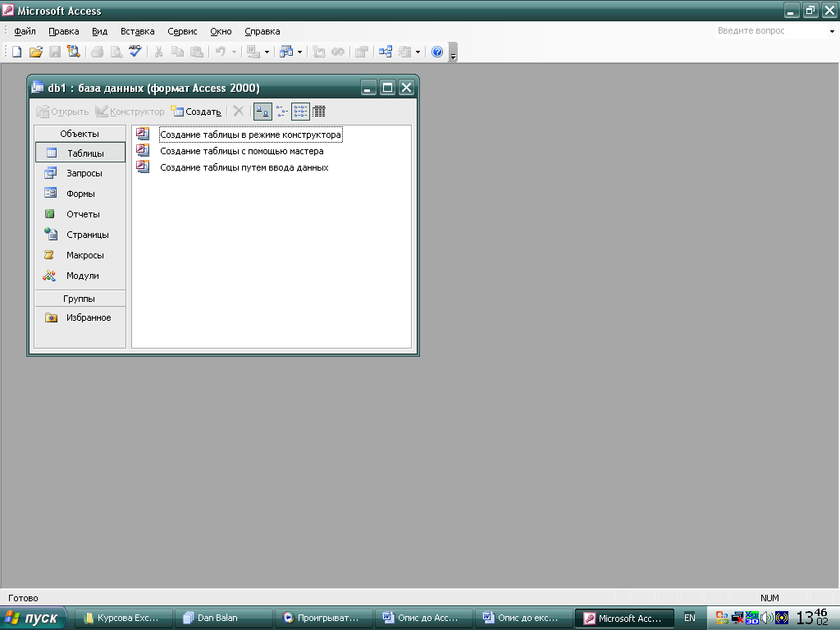Image resolution: width=840 pixels, height=630 pixels.
Task: Select Таблицы in objects pane
Action: click(x=80, y=153)
